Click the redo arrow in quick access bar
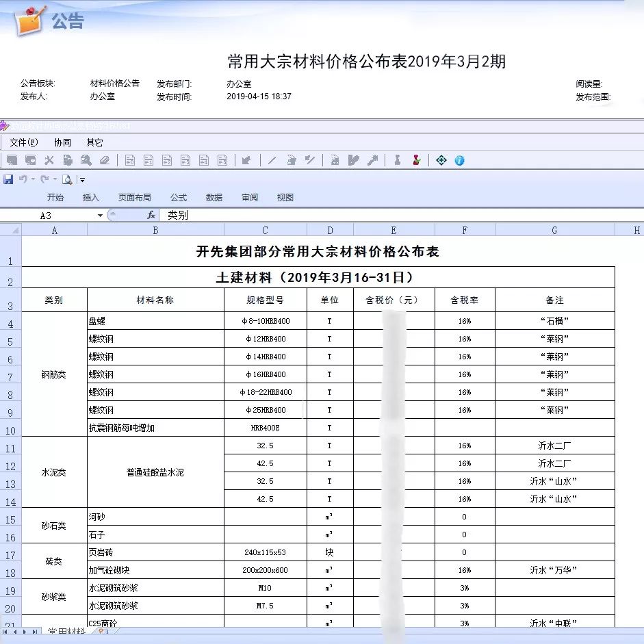This screenshot has width=644, height=644. pos(44,179)
